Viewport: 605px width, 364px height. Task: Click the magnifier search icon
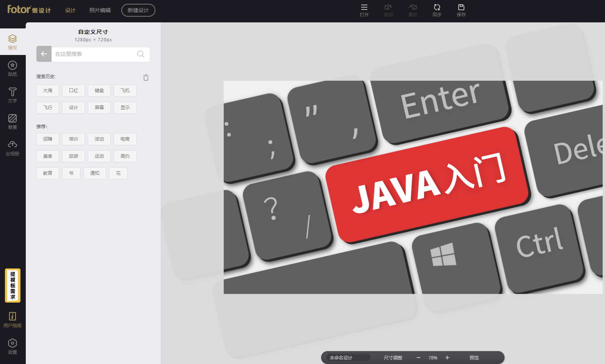(141, 54)
